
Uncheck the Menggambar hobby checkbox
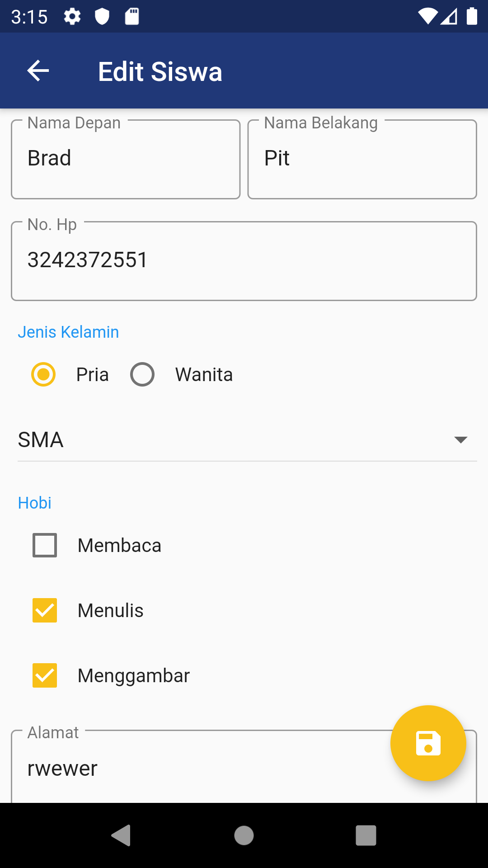[x=45, y=675]
